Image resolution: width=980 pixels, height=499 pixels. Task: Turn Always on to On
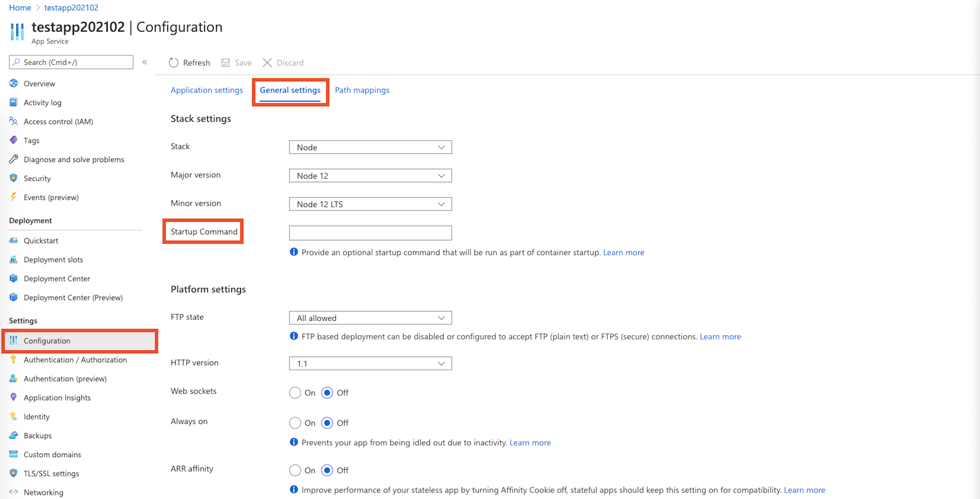point(295,423)
